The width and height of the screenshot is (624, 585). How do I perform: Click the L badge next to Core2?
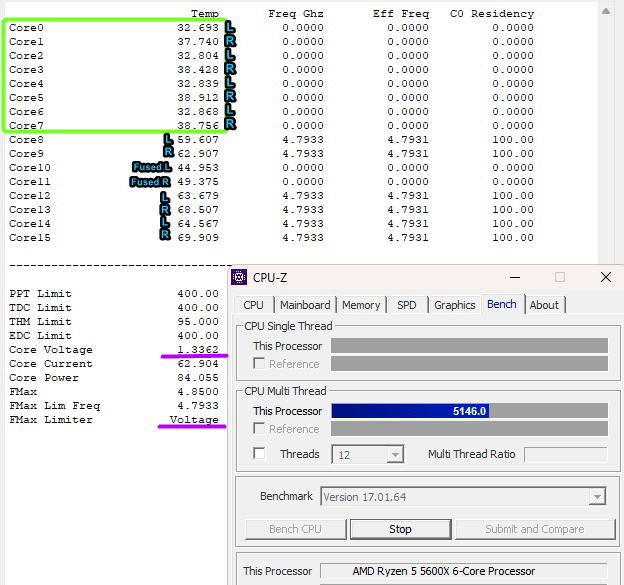(230, 55)
